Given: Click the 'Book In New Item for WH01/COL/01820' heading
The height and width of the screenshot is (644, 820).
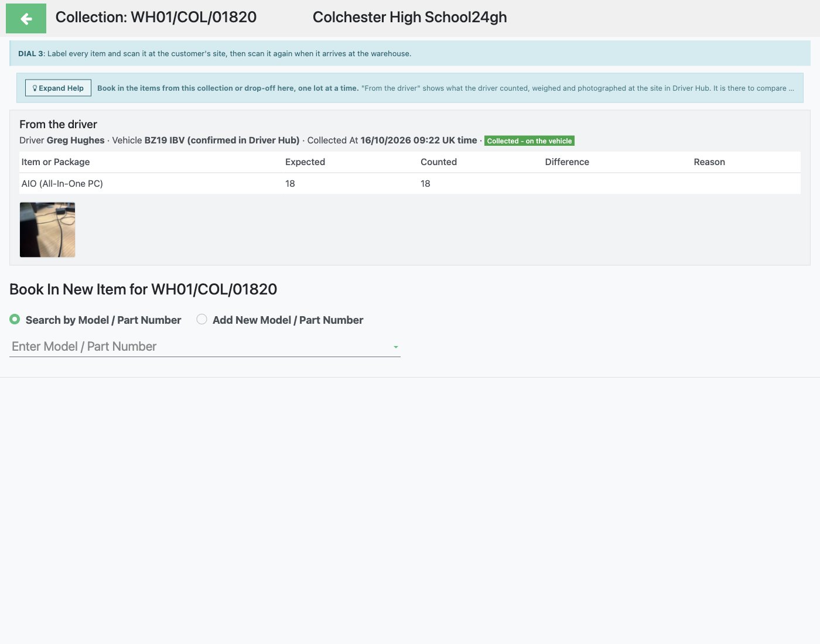Looking at the screenshot, I should tap(143, 289).
